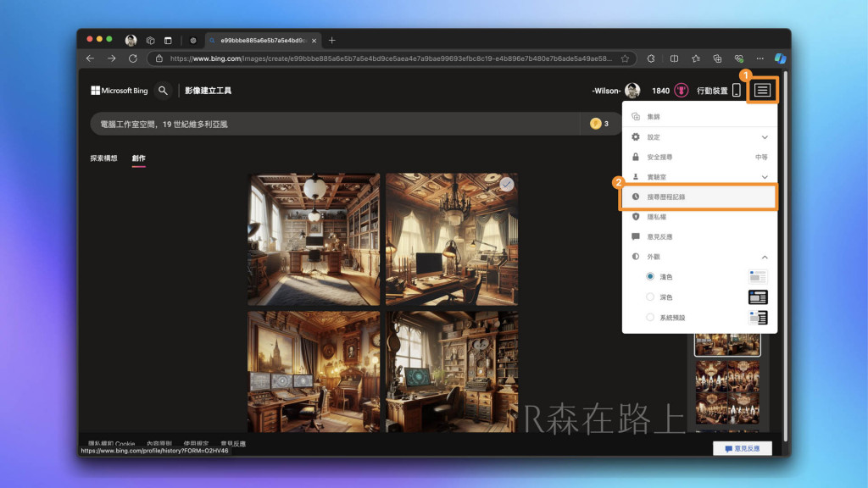Click the 影像建立工具 title link
Screen dimensions: 868x488
(x=209, y=90)
